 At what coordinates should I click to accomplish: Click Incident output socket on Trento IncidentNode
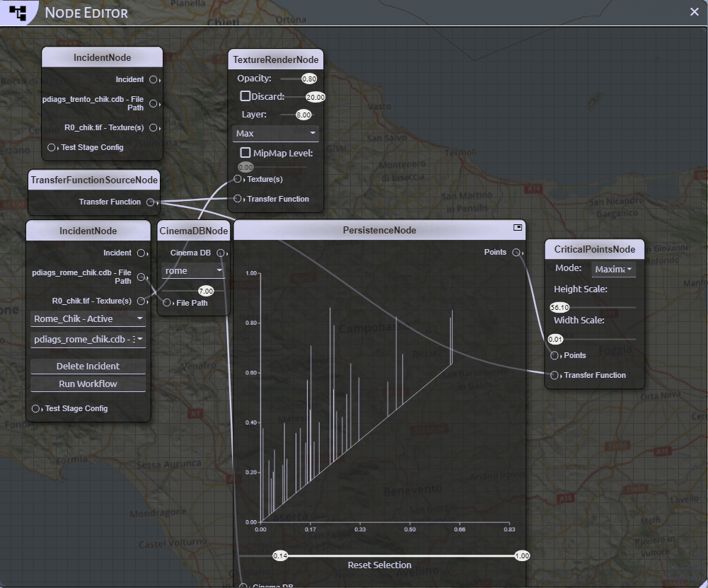[x=153, y=79]
